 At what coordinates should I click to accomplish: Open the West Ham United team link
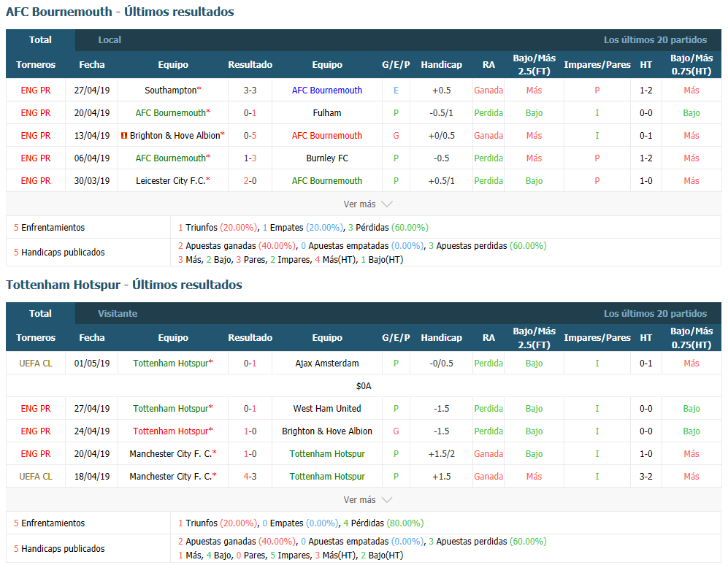327,409
